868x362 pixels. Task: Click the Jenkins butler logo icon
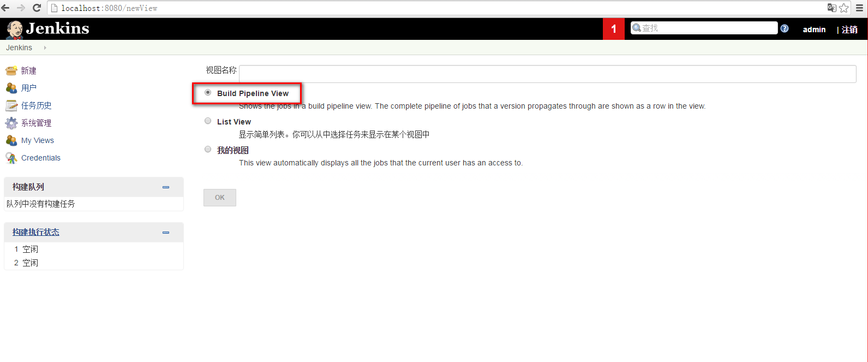(15, 29)
